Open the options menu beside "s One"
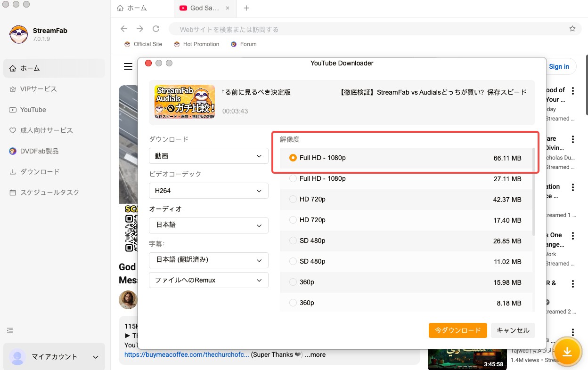The width and height of the screenshot is (588, 370). [x=573, y=236]
